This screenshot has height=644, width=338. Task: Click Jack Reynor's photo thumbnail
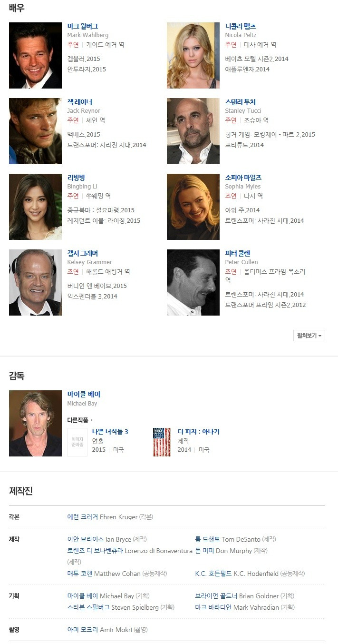[x=35, y=131]
